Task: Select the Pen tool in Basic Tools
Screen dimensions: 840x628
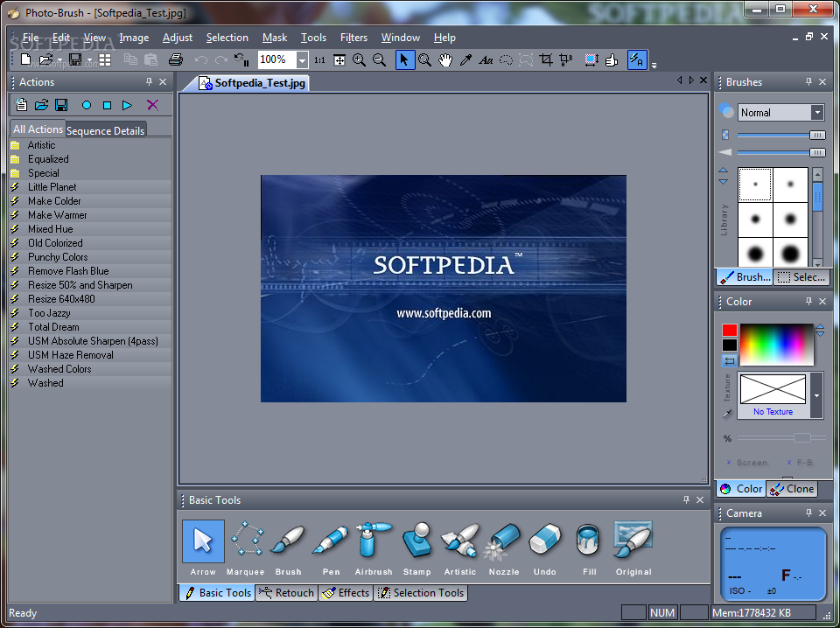Action: 331,548
